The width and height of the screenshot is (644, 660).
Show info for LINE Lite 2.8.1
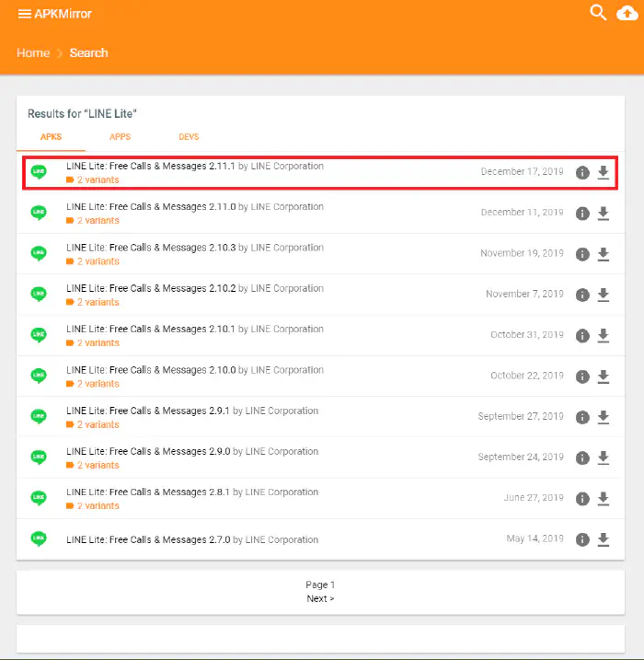tap(582, 499)
